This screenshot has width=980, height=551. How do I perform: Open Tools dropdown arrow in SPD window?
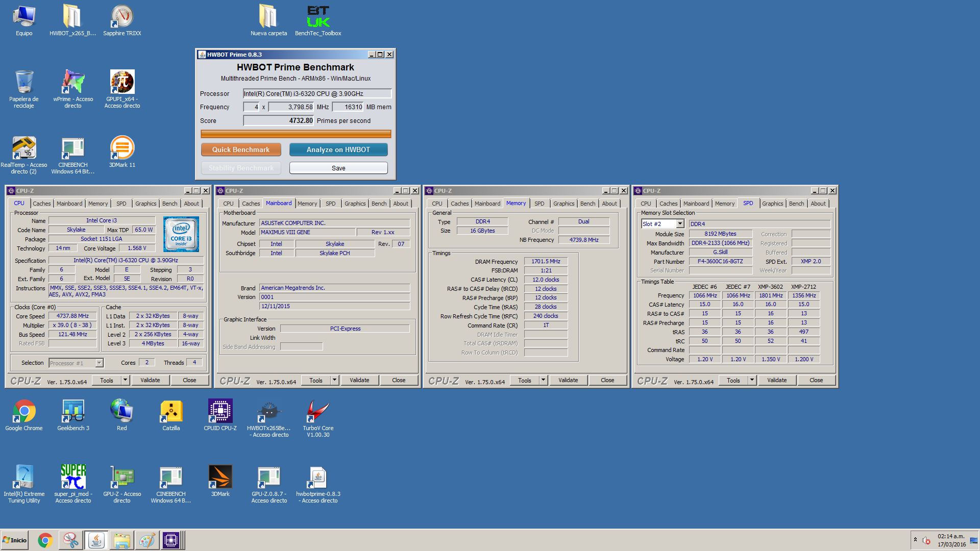click(752, 380)
